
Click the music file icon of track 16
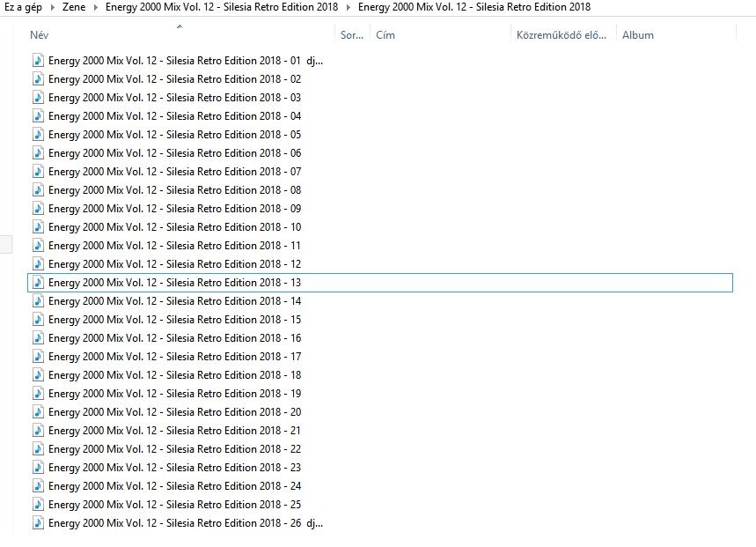point(38,337)
